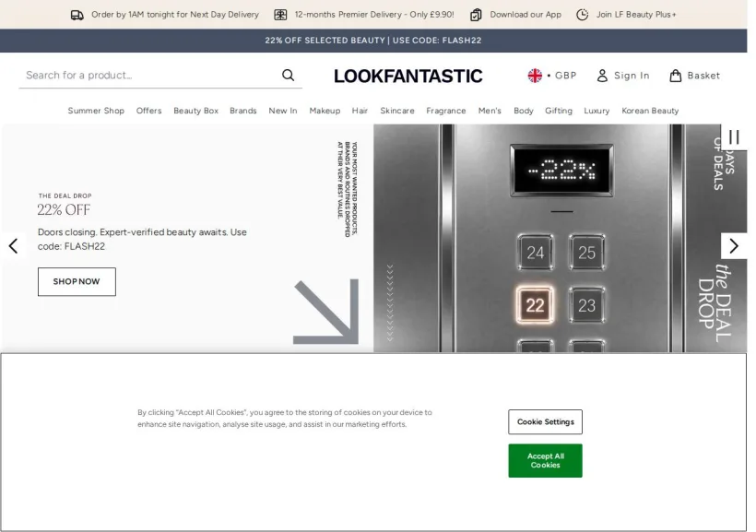Screen dimensions: 756x532
Task: Click the delivery truck icon in top bar
Action: coord(77,15)
